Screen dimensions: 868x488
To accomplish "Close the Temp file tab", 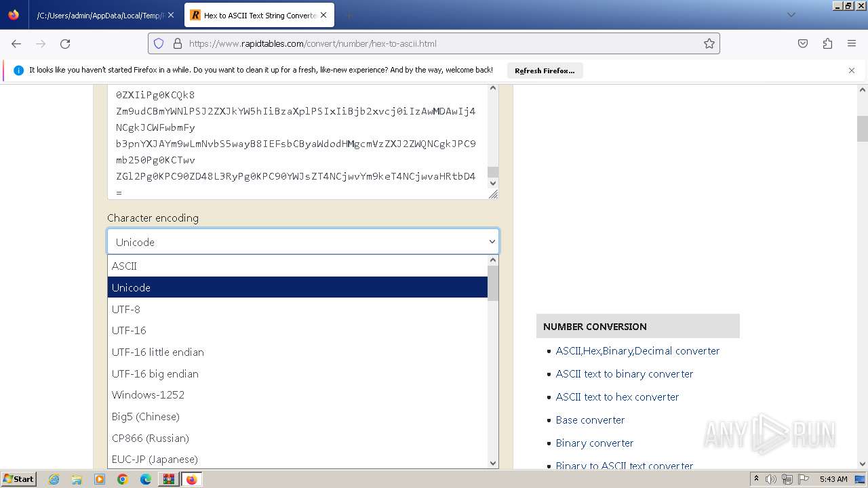I will [x=170, y=15].
